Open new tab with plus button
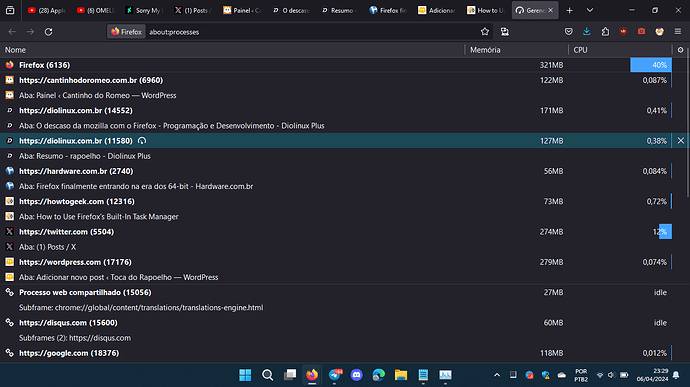Screen dimensions: 690x387 pyautogui.click(x=569, y=10)
